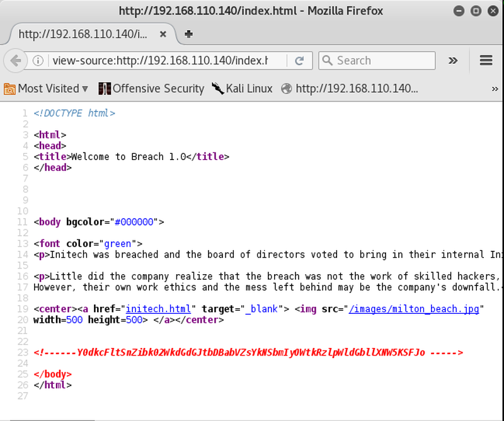Open a new tab with plus button
The height and width of the screenshot is (421, 504).
tap(188, 33)
